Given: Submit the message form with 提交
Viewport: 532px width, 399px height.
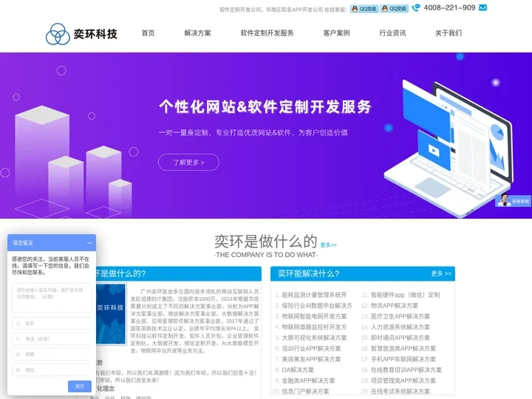Looking at the screenshot, I should pos(80,386).
